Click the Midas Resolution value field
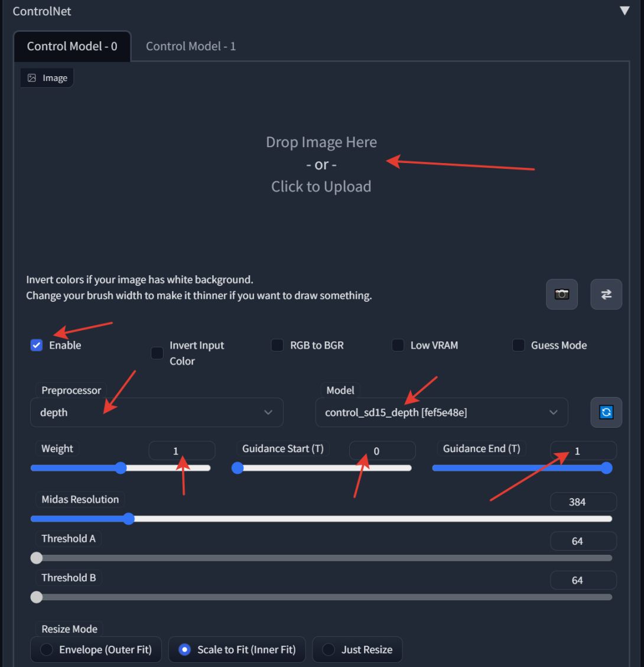 [583, 501]
